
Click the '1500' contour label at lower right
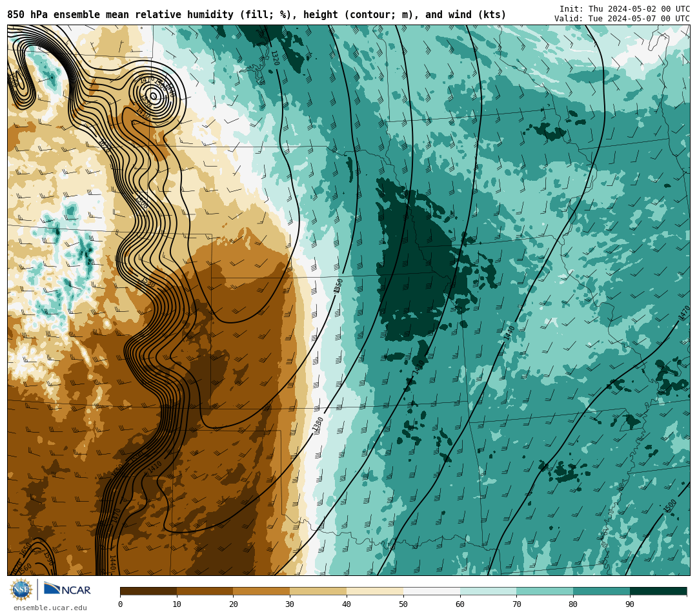[670, 506]
